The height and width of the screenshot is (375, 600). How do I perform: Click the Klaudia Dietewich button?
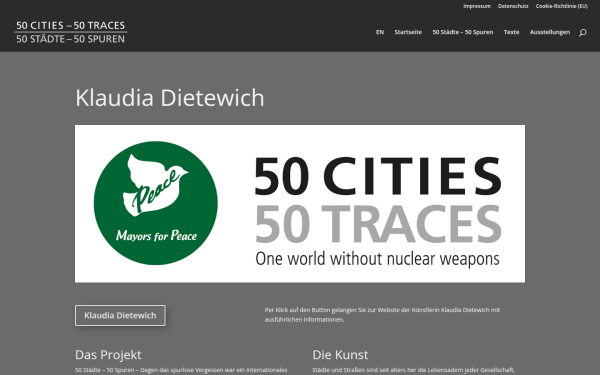[x=120, y=315]
